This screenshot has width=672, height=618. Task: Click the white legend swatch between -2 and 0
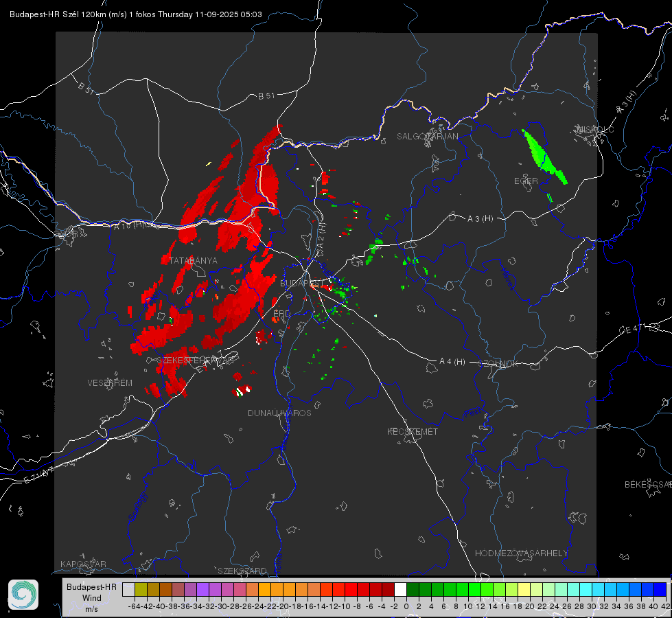point(400,589)
